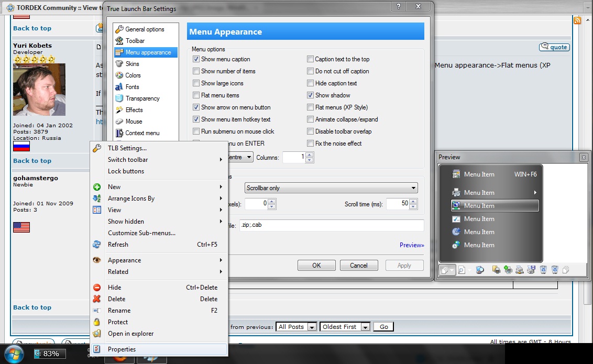Open the Windows Start orb
The image size is (593, 364).
(x=14, y=354)
